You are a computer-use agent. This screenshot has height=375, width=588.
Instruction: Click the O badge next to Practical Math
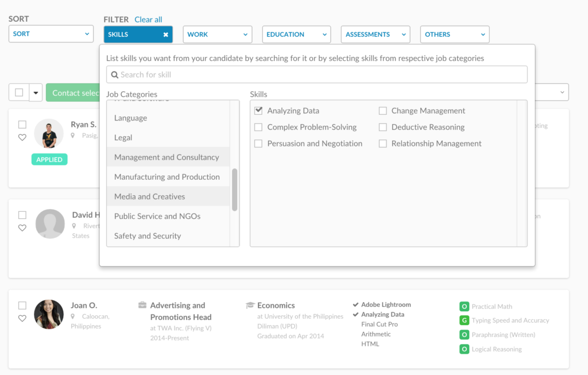(463, 306)
